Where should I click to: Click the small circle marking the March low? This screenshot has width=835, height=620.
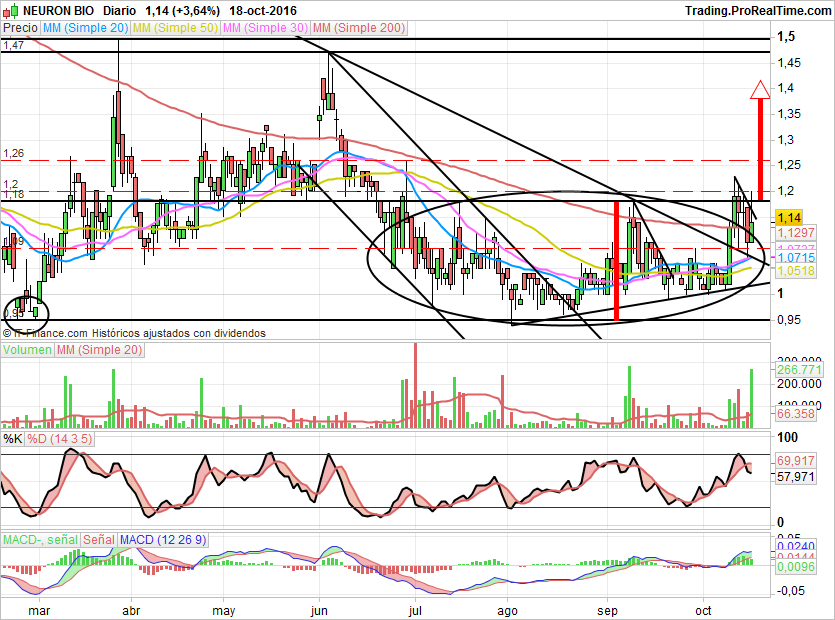(x=27, y=310)
